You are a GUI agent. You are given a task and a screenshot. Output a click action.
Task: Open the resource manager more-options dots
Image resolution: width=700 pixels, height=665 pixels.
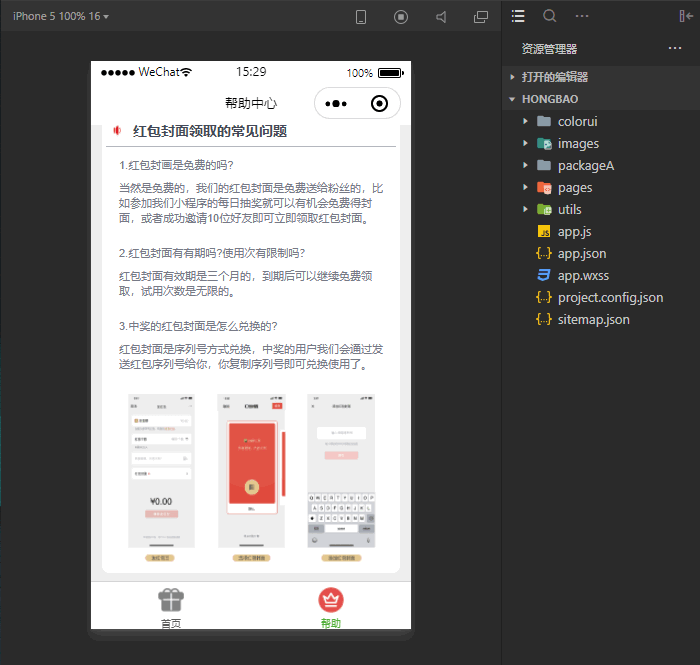click(675, 48)
